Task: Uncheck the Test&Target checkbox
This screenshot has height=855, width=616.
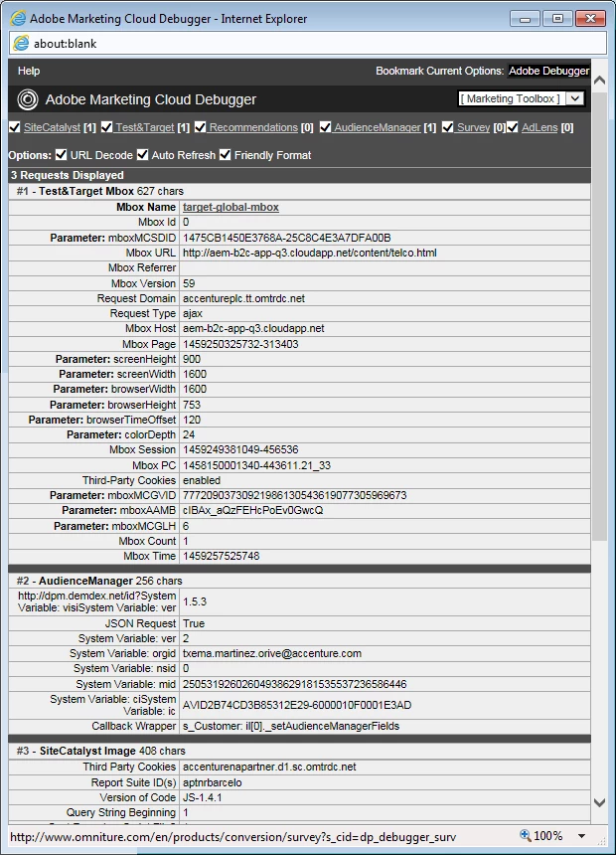Action: pos(107,127)
